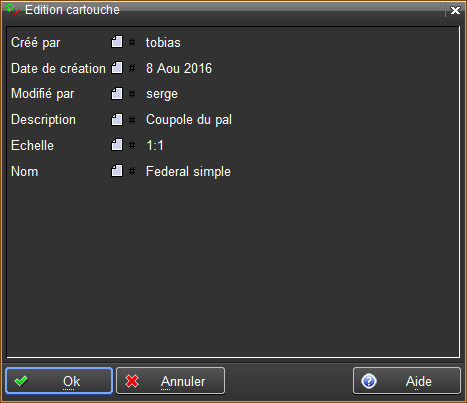467x403 pixels.
Task: Click the document icon beside Echelle
Action: 117,145
